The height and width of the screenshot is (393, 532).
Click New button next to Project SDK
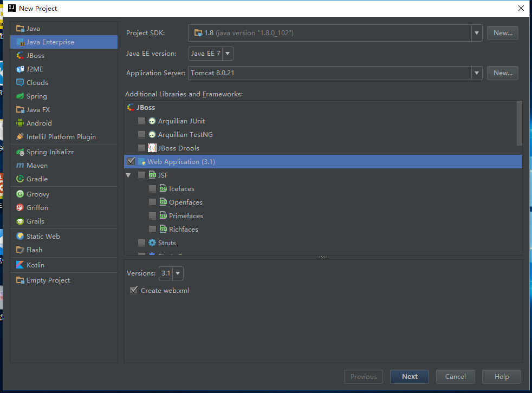pyautogui.click(x=503, y=33)
